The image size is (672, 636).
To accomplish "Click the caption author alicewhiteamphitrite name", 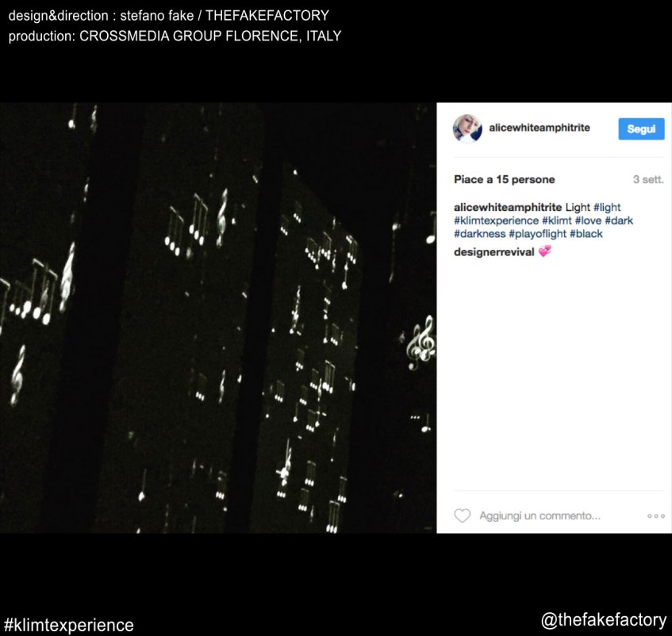I will click(508, 207).
